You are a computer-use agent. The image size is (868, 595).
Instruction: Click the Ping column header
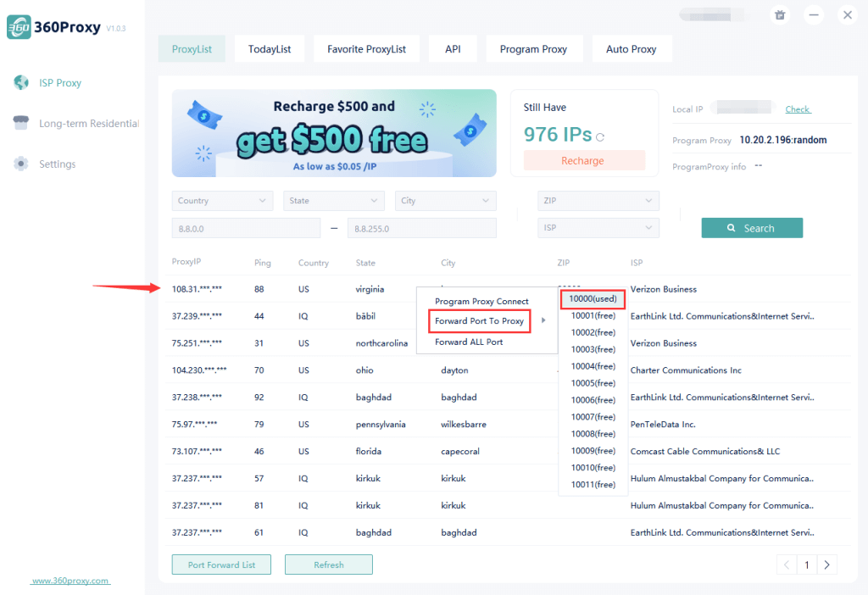(x=263, y=263)
